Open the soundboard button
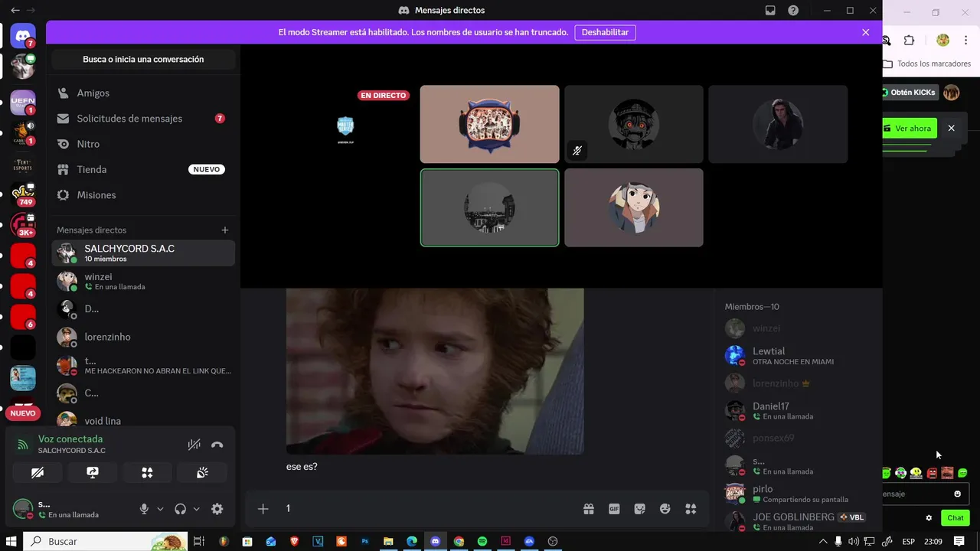 click(x=202, y=473)
